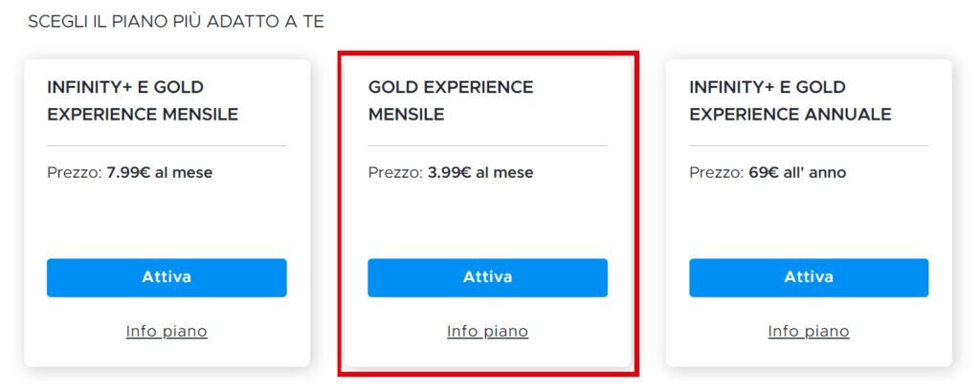Activate the Infinity+ e Gold Experience Annuale plan
This screenshot has width=980, height=392.
[x=809, y=277]
